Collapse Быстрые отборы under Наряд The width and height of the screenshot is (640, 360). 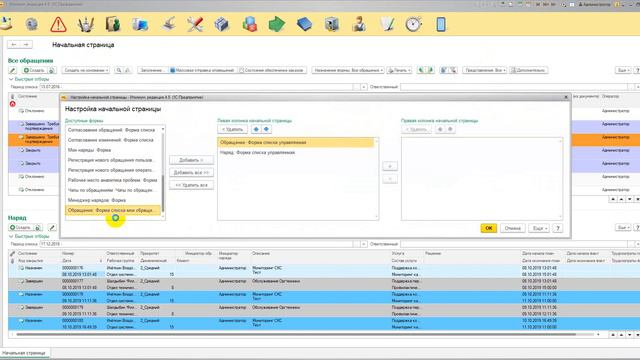(x=29, y=236)
